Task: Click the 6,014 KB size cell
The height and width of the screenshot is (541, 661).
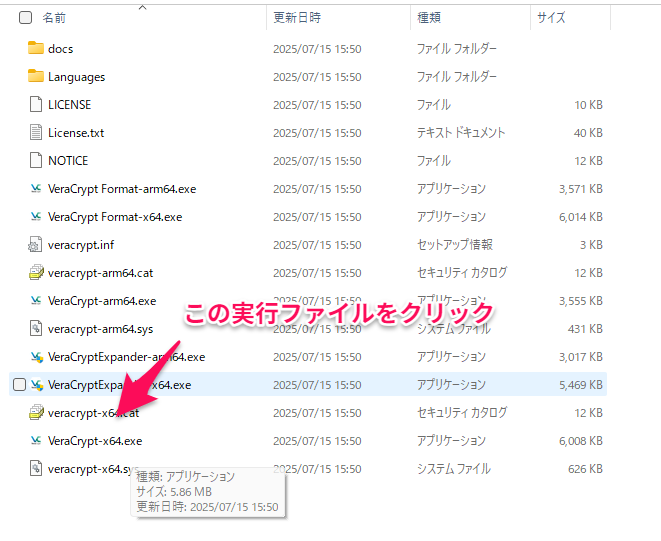Action: [580, 217]
